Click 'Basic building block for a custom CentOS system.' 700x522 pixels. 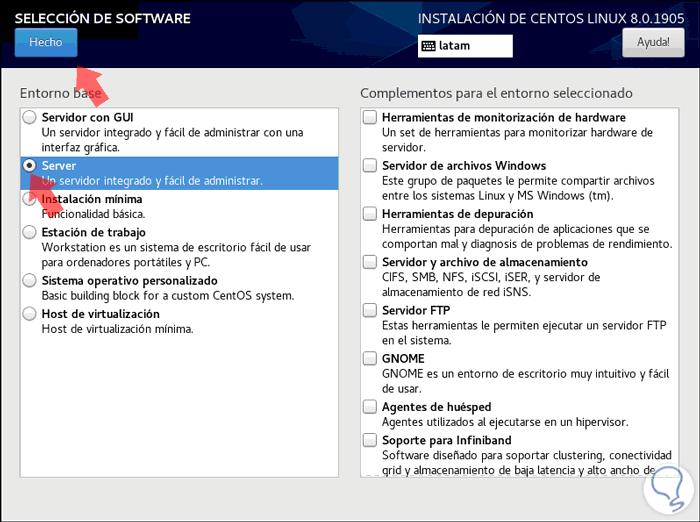tap(168, 296)
